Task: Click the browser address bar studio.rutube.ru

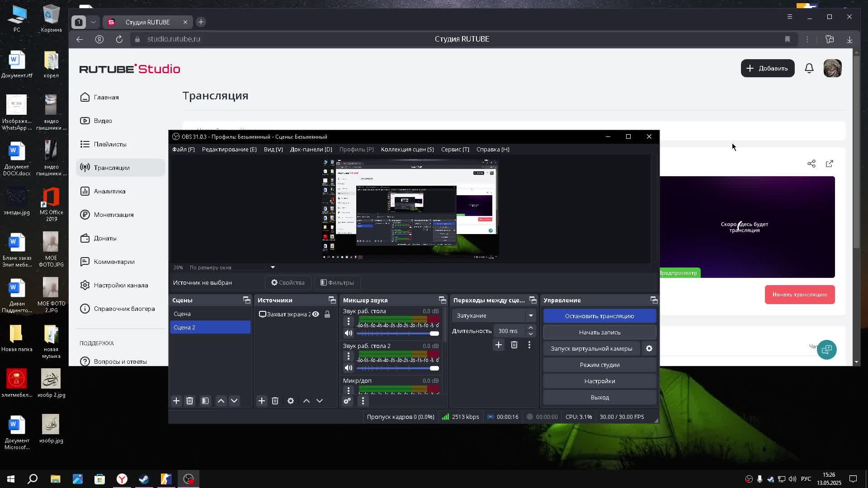Action: [174, 39]
